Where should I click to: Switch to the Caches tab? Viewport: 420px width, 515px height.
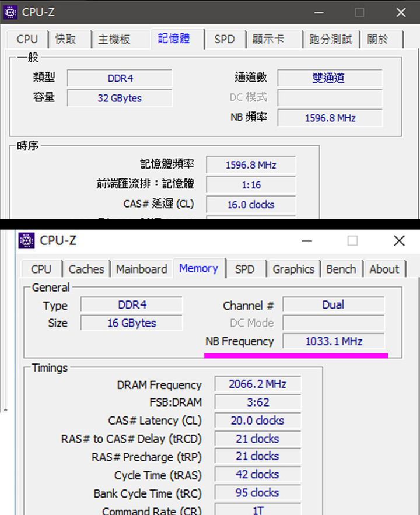86,269
